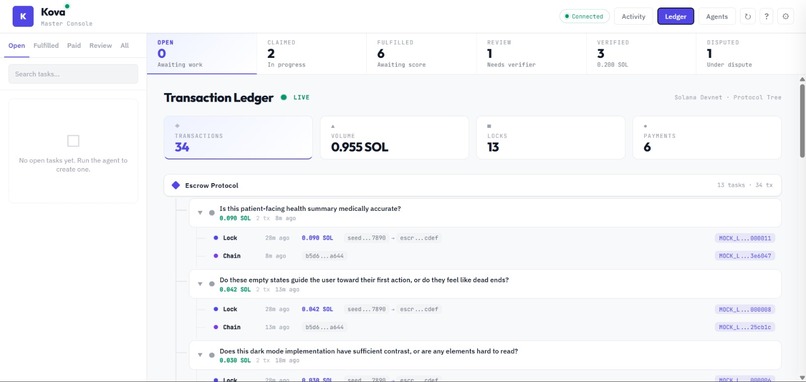Click the Volume 0.955 SOL stat card
The width and height of the screenshot is (806, 382).
394,138
